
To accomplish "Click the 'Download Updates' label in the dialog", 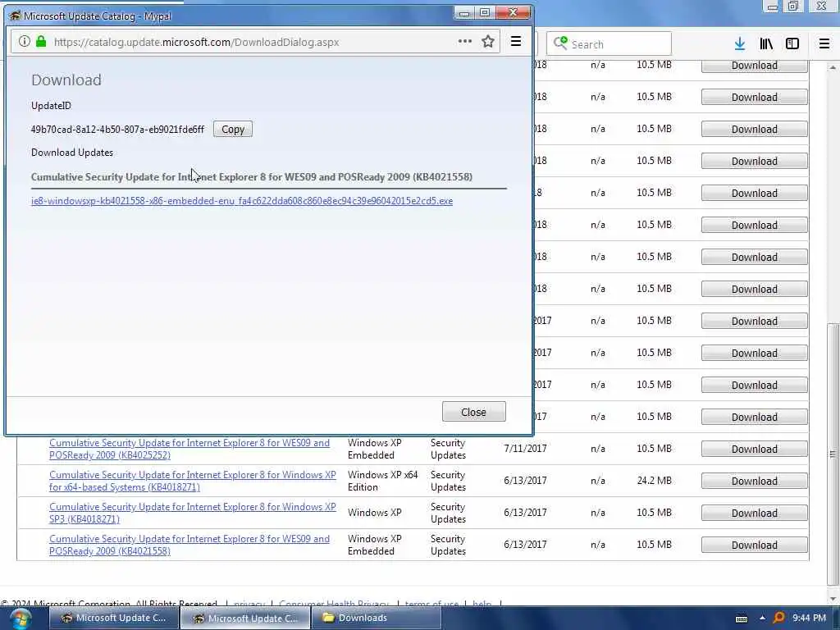I will click(x=72, y=152).
